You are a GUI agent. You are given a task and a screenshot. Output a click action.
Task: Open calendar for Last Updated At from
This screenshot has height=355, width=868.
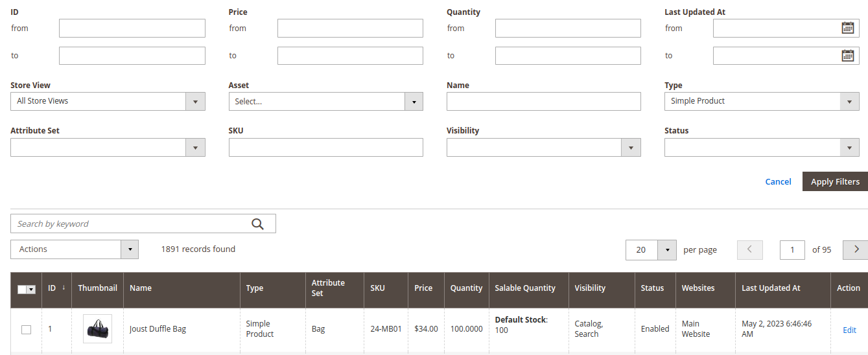coord(847,28)
